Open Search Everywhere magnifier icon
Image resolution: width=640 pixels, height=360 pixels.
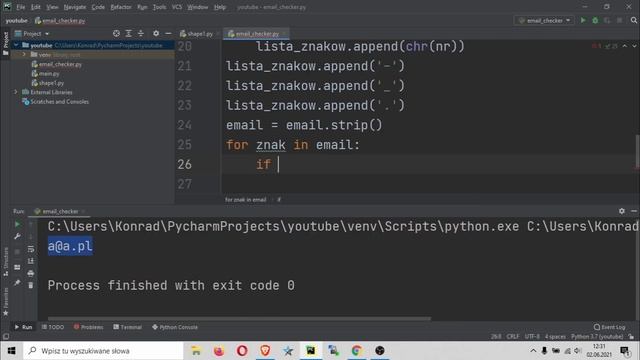[633, 20]
